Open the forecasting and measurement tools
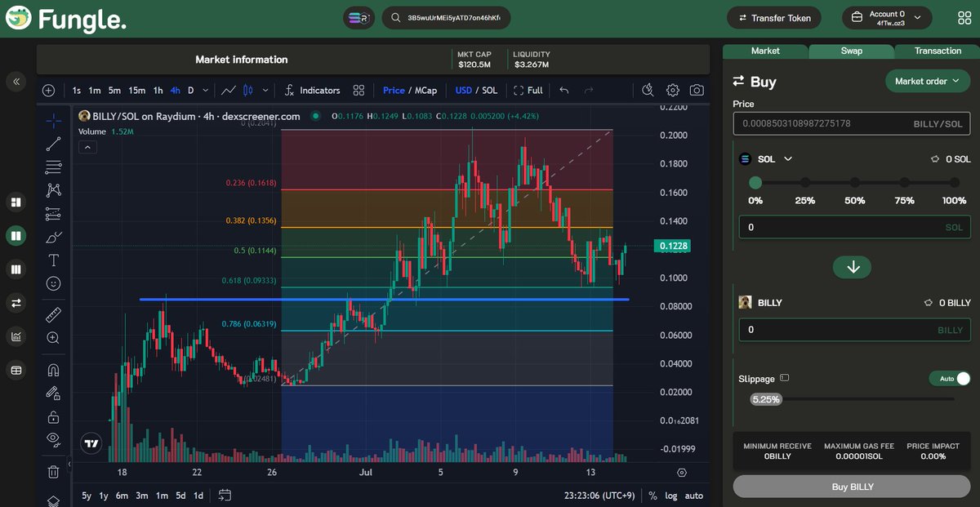Image resolution: width=980 pixels, height=507 pixels. click(x=53, y=214)
